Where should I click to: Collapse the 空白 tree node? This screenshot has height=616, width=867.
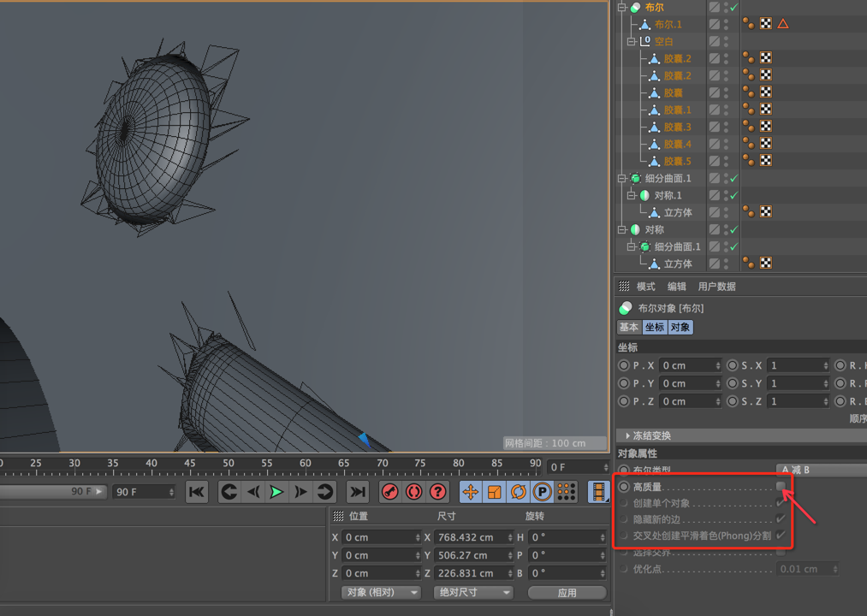click(x=632, y=41)
